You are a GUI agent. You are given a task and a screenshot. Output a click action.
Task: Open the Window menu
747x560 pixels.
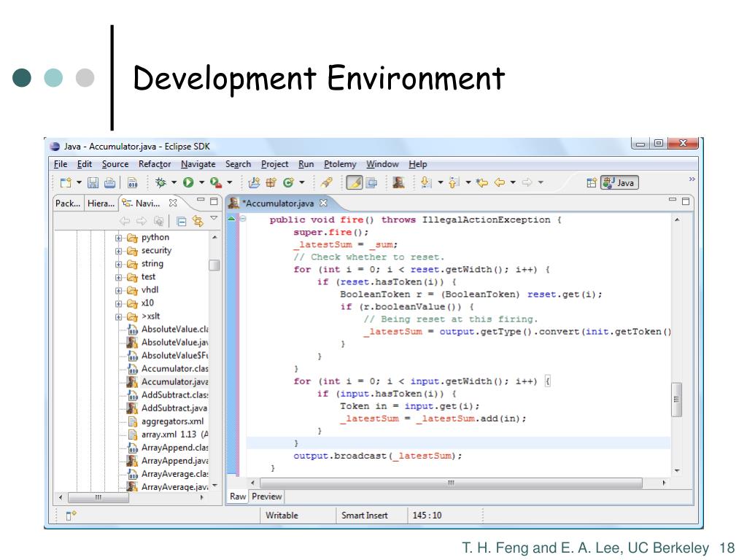pyautogui.click(x=382, y=164)
